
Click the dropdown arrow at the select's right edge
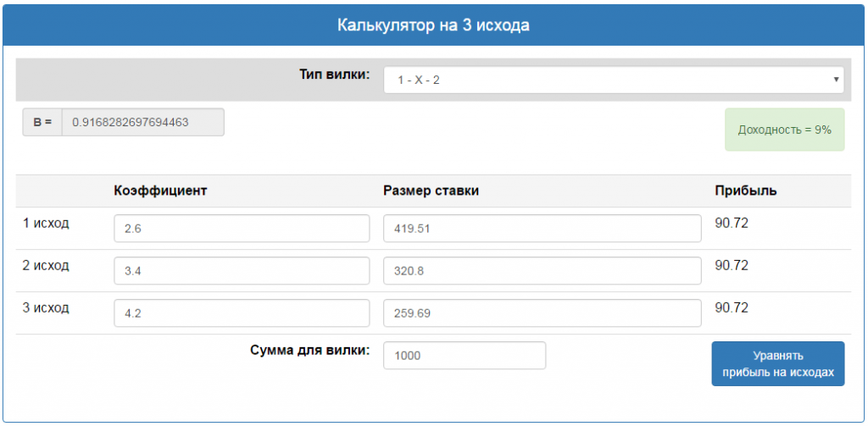pyautogui.click(x=836, y=80)
